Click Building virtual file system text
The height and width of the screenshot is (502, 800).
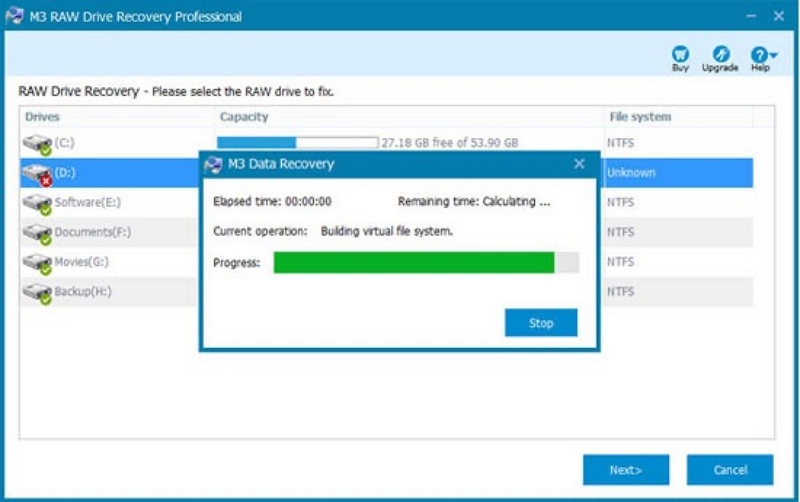click(x=387, y=231)
